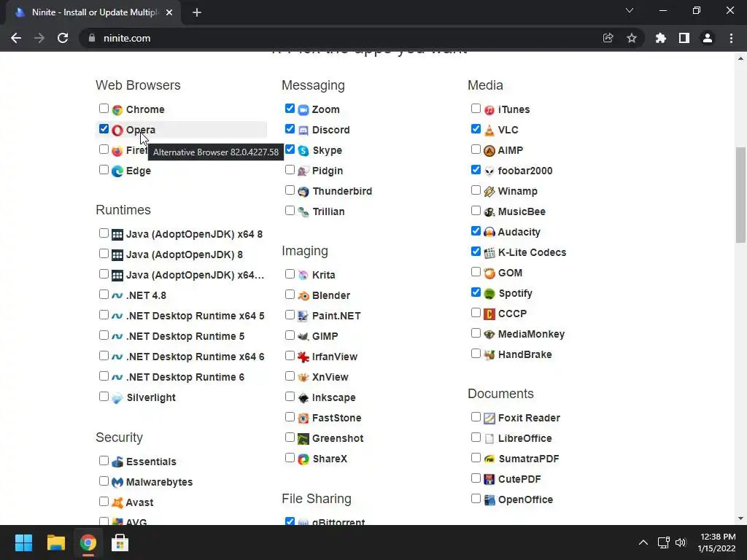Viewport: 747px width, 560px height.
Task: Click the IrfanView red splat icon
Action: (x=303, y=357)
